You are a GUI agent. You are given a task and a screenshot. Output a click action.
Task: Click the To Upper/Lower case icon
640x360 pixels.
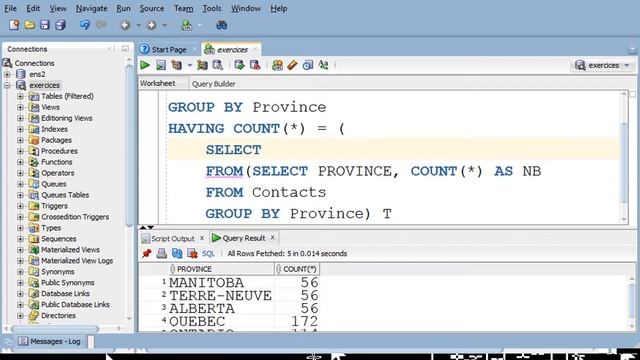[x=323, y=65]
